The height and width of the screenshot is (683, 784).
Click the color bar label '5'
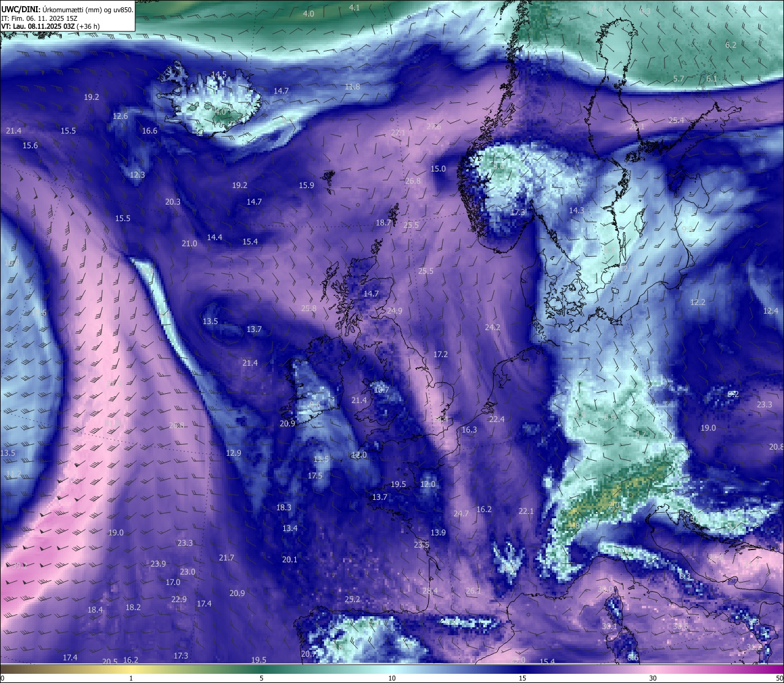pyautogui.click(x=262, y=678)
